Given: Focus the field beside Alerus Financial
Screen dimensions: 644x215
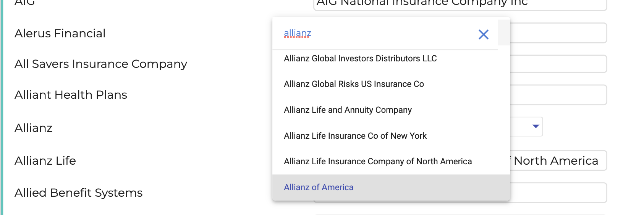Looking at the screenshot, I should 558,33.
